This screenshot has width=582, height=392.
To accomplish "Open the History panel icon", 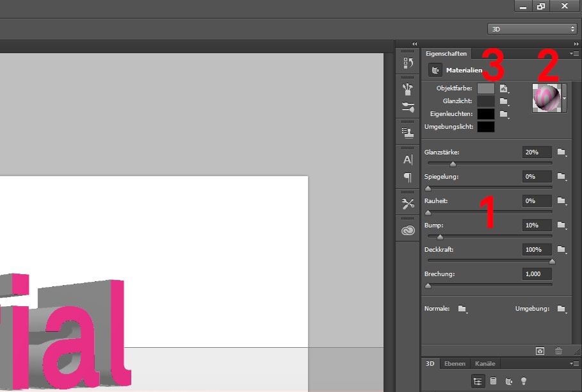I will pos(407,63).
